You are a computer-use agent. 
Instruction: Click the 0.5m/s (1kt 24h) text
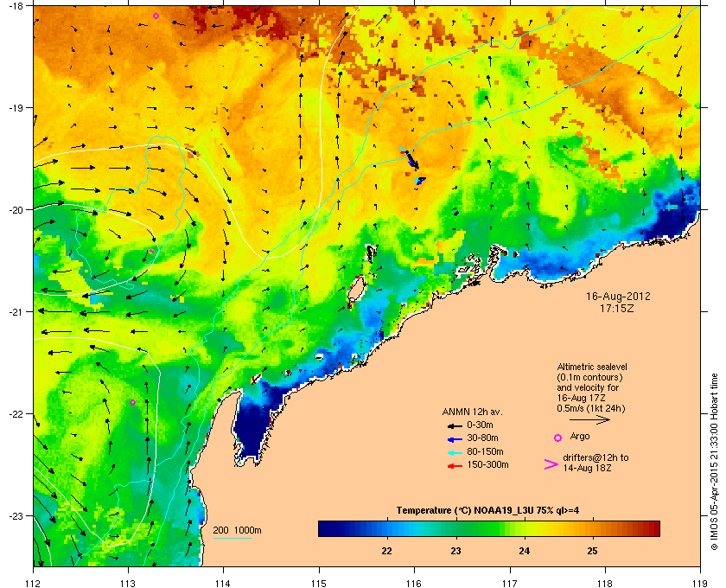[591, 408]
